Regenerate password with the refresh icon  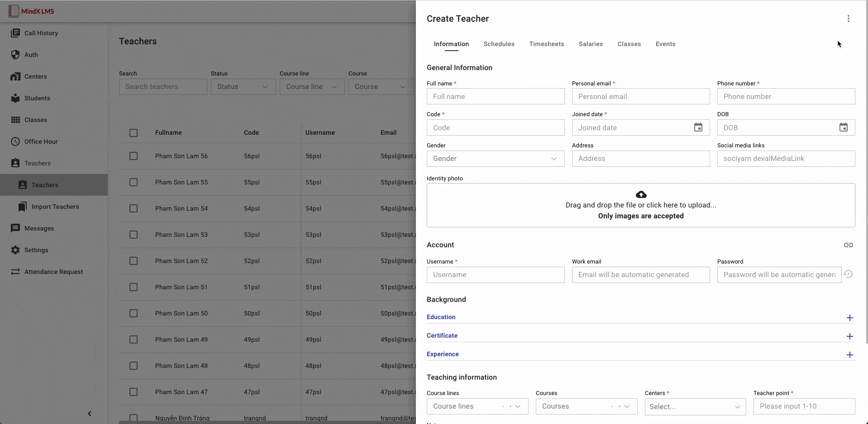(x=849, y=274)
